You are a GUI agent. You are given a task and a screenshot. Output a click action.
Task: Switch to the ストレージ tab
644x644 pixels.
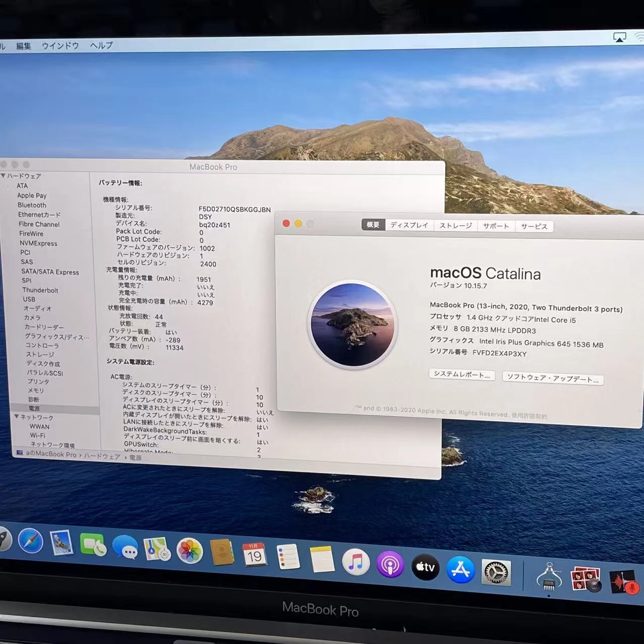[455, 226]
